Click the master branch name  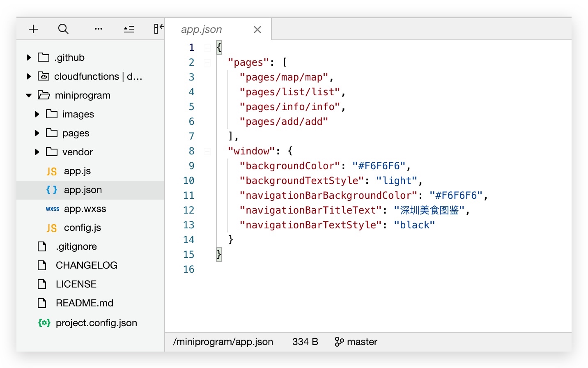(362, 342)
